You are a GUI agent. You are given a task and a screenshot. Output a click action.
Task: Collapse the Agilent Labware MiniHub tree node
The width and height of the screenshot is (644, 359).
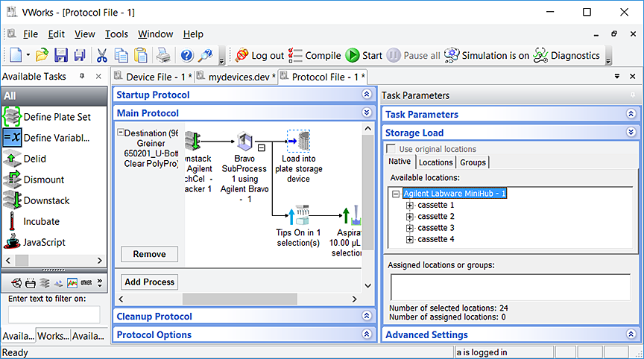tap(396, 194)
